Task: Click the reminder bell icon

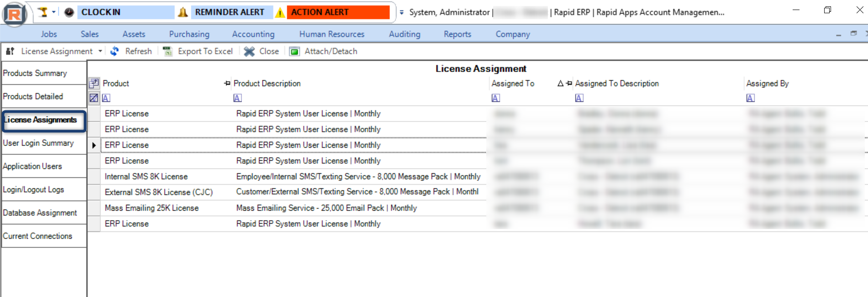Action: (183, 12)
